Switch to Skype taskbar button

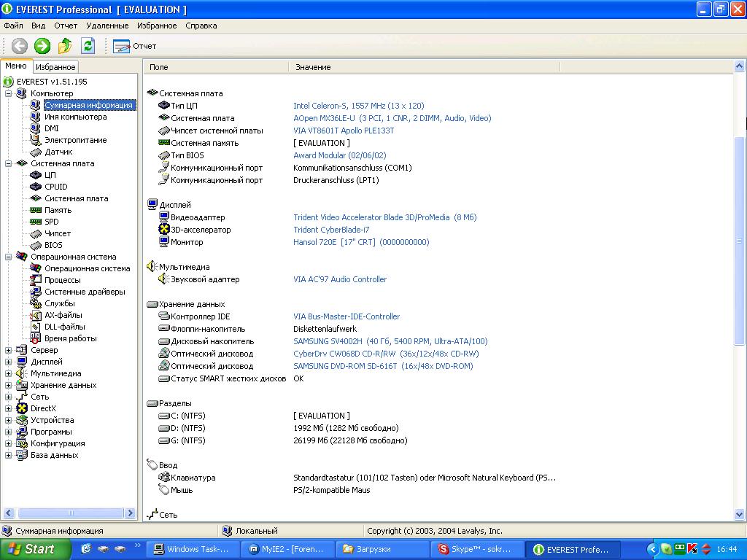point(476,549)
